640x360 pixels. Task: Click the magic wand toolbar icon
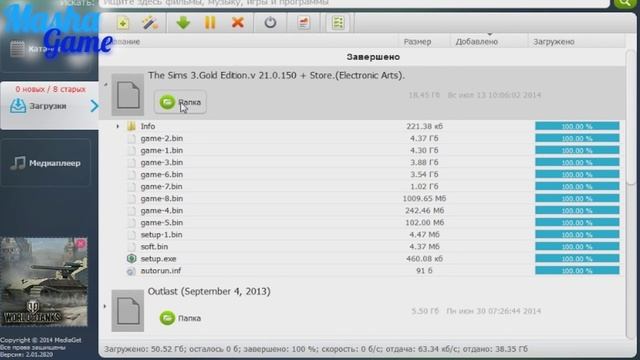[150, 22]
